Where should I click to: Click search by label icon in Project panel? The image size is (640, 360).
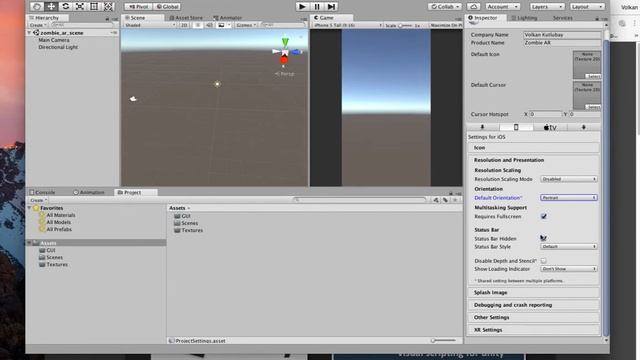(x=445, y=200)
